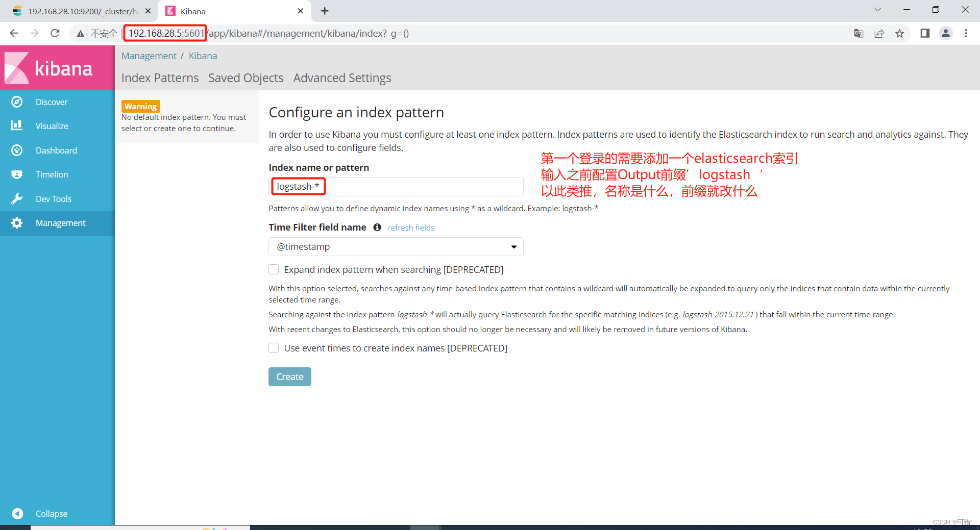This screenshot has width=980, height=530.
Task: Toggle the browser side panel icon
Action: tap(925, 33)
